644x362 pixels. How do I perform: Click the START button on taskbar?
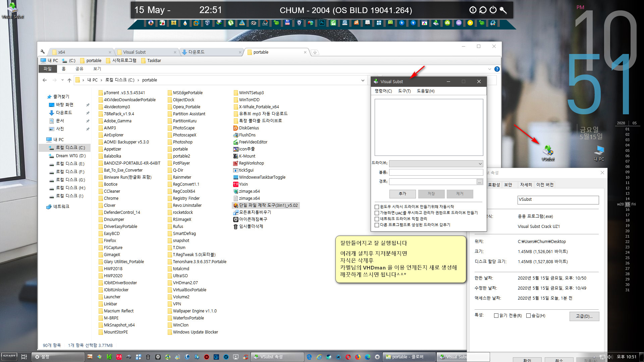(9, 357)
